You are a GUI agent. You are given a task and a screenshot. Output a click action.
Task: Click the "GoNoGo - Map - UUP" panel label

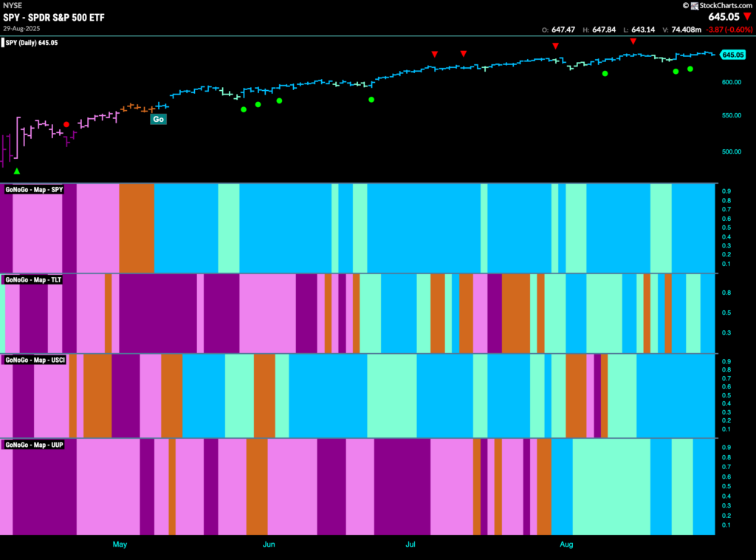pos(34,445)
